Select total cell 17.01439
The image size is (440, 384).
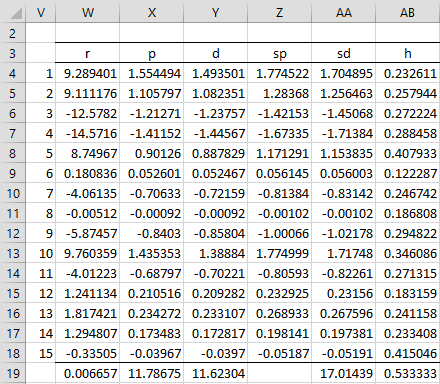tap(344, 373)
